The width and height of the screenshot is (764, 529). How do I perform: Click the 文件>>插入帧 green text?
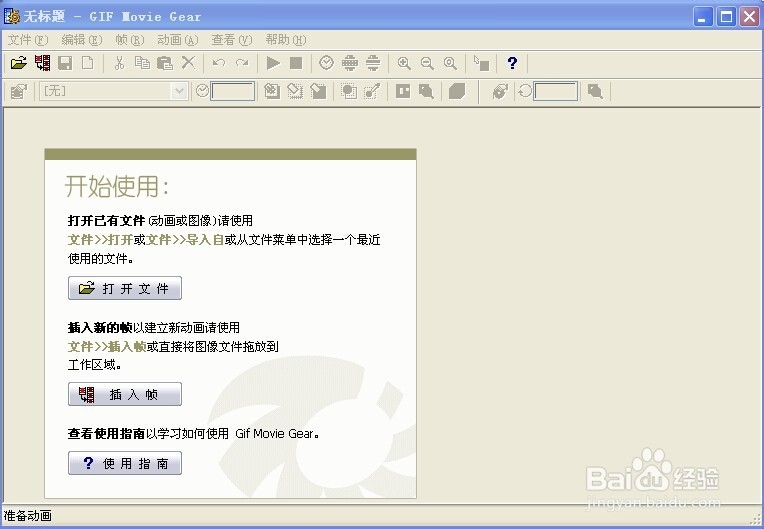tap(107, 346)
